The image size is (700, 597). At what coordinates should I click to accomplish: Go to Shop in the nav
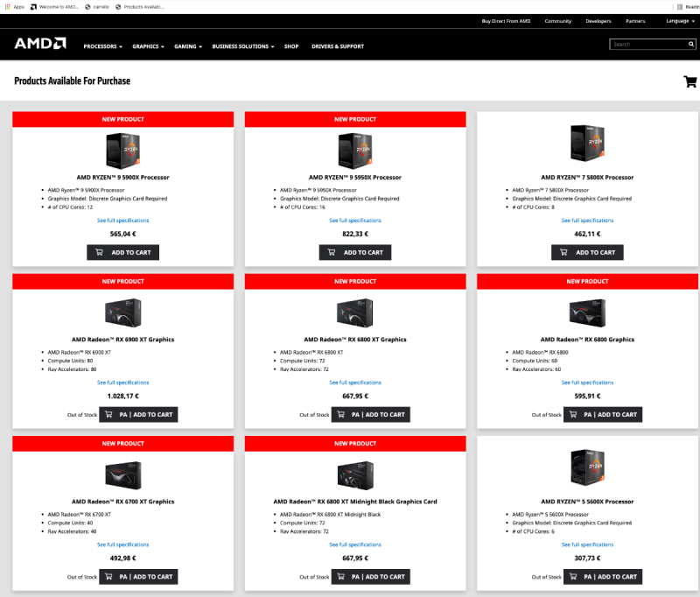(291, 46)
